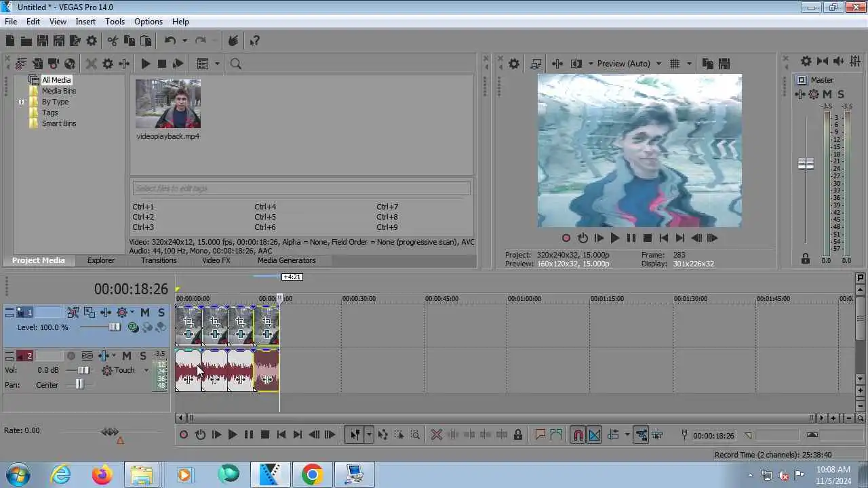Click the Insert Region icon
This screenshot has width=868, height=488.
point(556,435)
